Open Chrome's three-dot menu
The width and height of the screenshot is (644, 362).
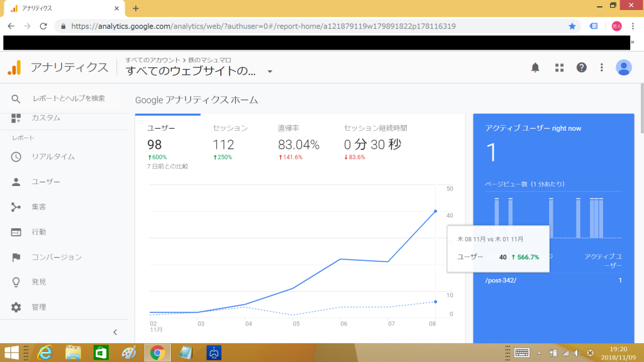(633, 26)
